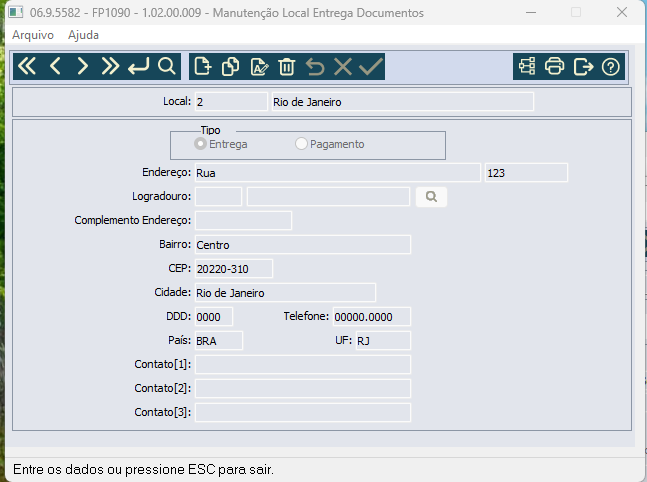647x482 pixels.
Task: Click the Logradouro code field
Action: point(218,197)
